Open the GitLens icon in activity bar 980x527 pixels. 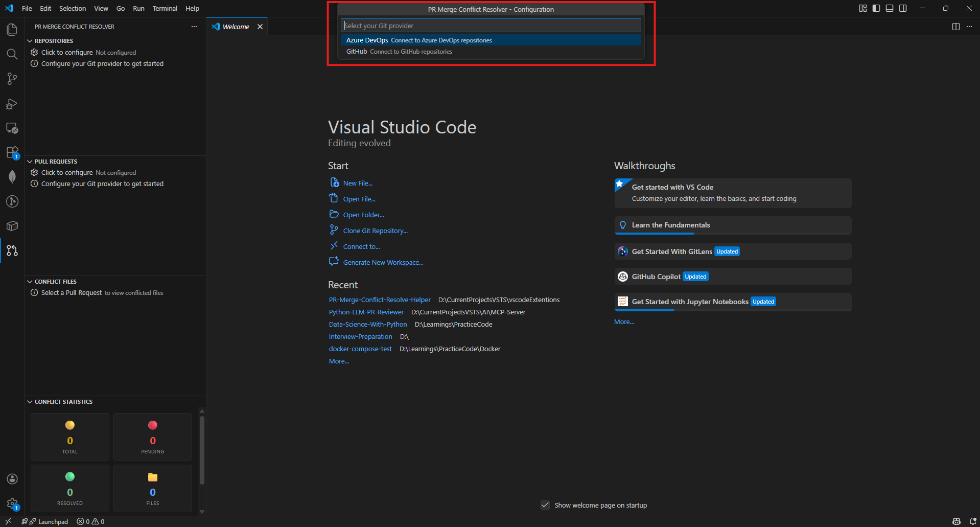tap(12, 201)
